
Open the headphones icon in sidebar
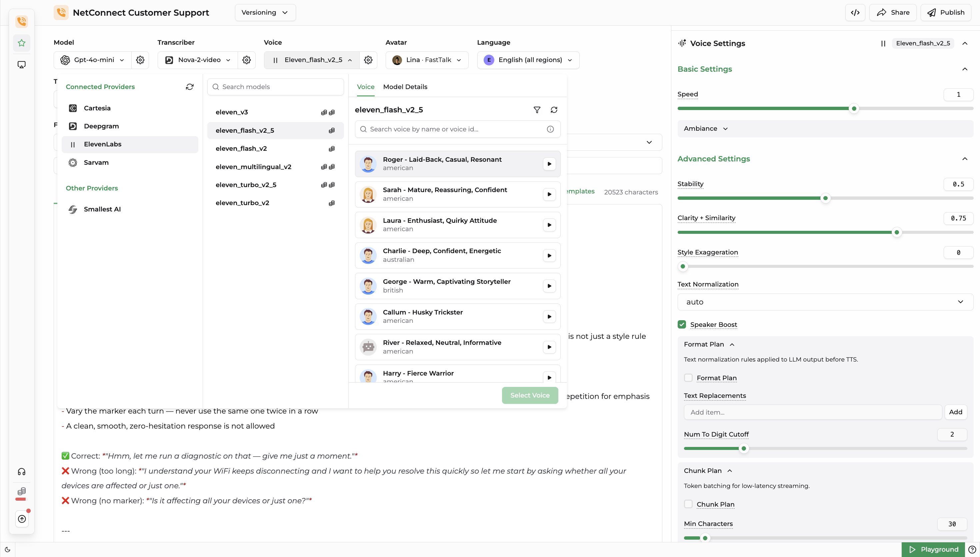[22, 472]
